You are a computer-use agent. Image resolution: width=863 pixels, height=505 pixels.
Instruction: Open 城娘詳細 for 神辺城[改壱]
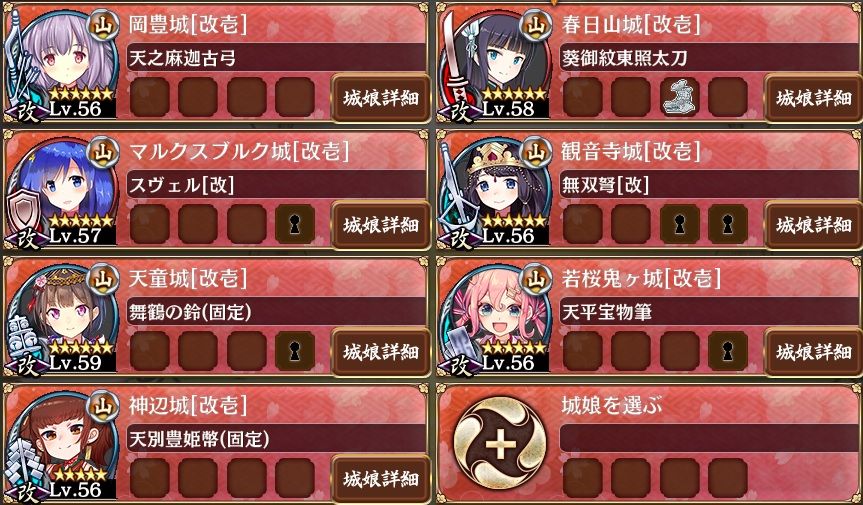click(381, 479)
